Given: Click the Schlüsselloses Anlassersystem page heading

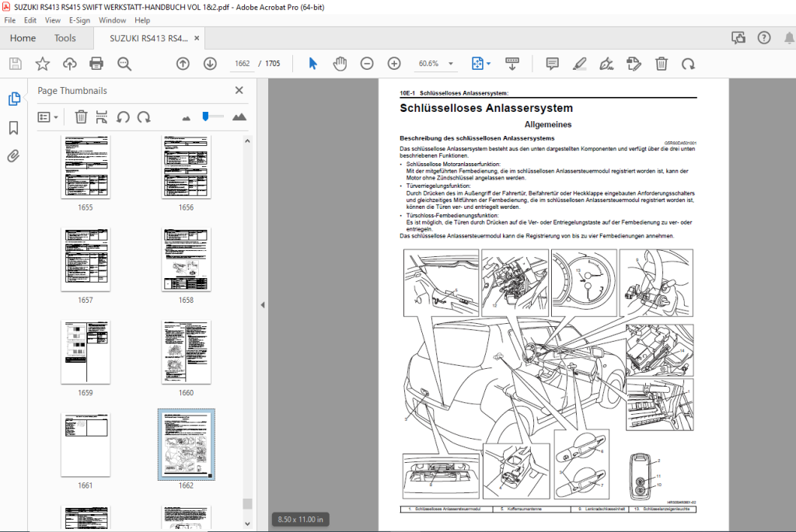Looking at the screenshot, I should coord(487,108).
